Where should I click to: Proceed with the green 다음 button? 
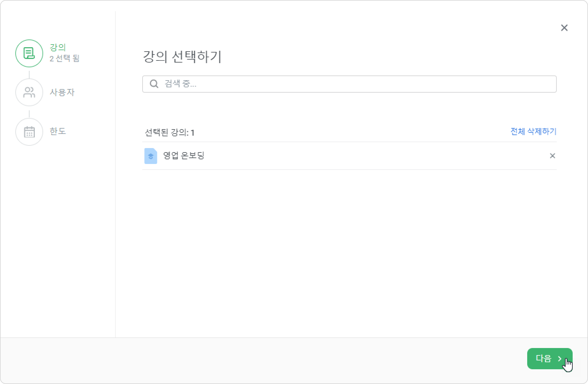tap(550, 359)
